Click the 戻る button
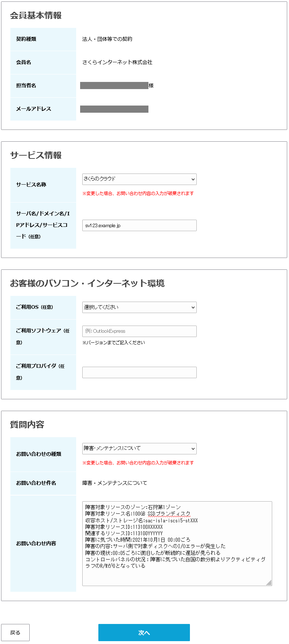Image resolution: width=289 pixels, height=644 pixels. point(16,633)
